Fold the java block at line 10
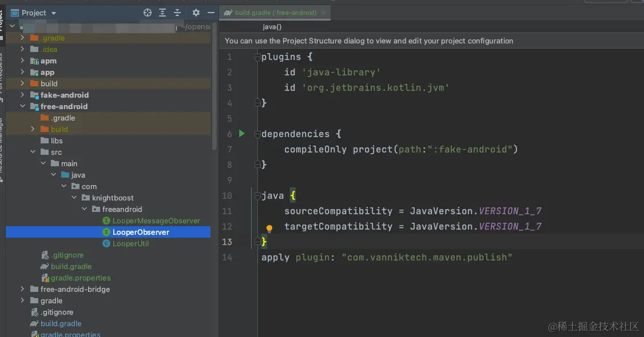The image size is (644, 337). click(x=257, y=195)
